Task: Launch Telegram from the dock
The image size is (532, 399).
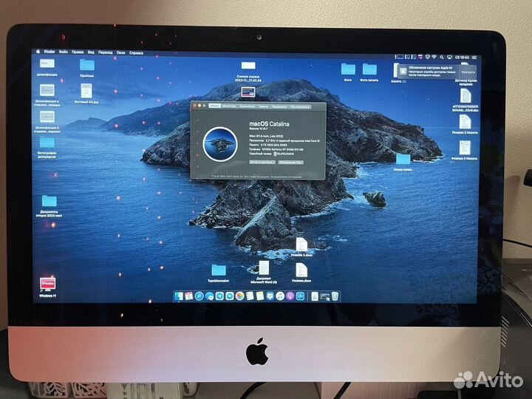Action: coord(219,296)
